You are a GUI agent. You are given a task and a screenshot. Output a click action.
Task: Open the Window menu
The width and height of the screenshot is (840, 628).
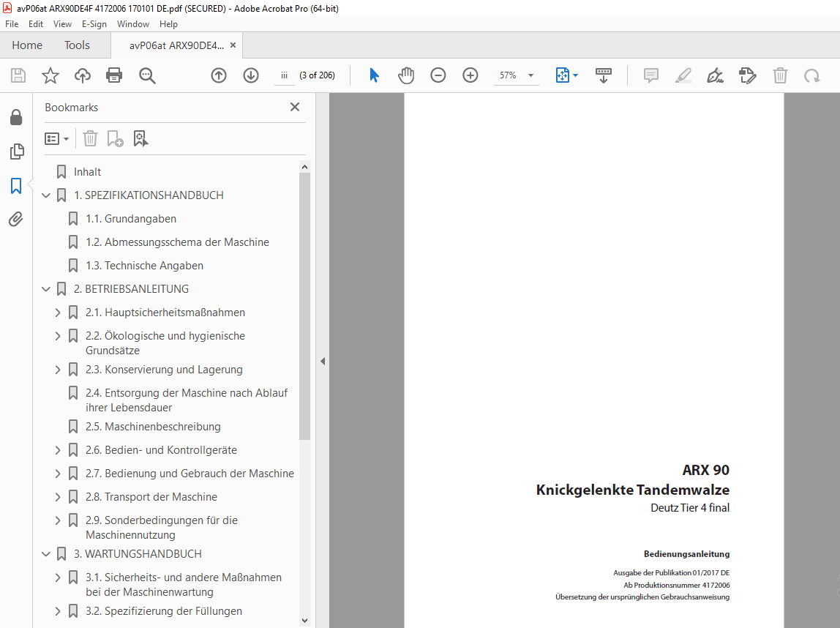tap(133, 24)
